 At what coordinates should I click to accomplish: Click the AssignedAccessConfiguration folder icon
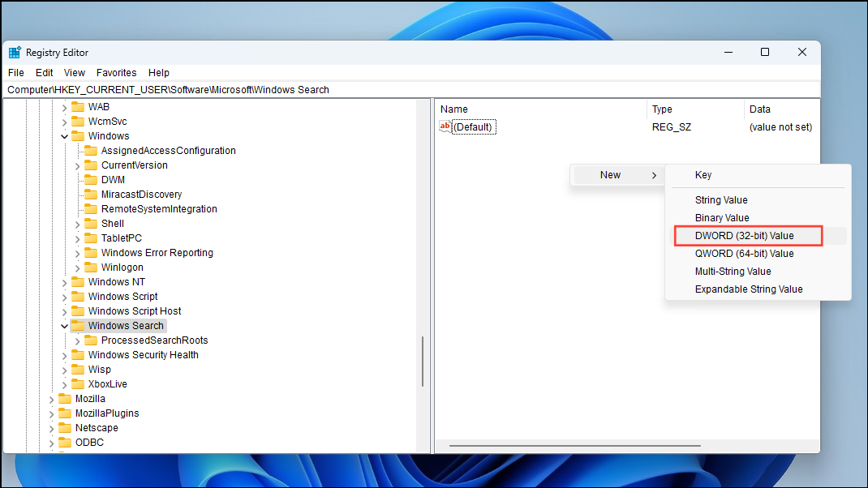pyautogui.click(x=91, y=151)
